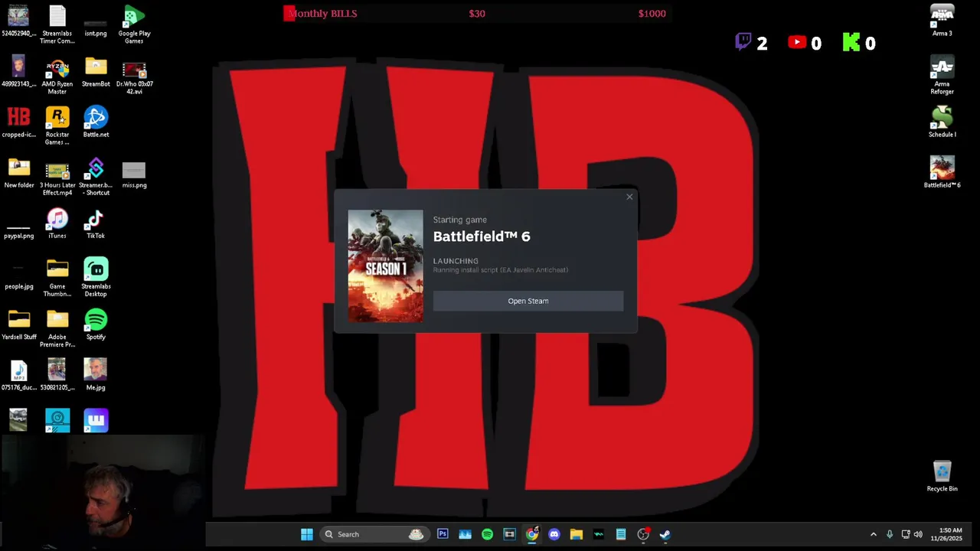Select the 530821205 photo file
Screen dimensions: 980x551
click(x=57, y=375)
